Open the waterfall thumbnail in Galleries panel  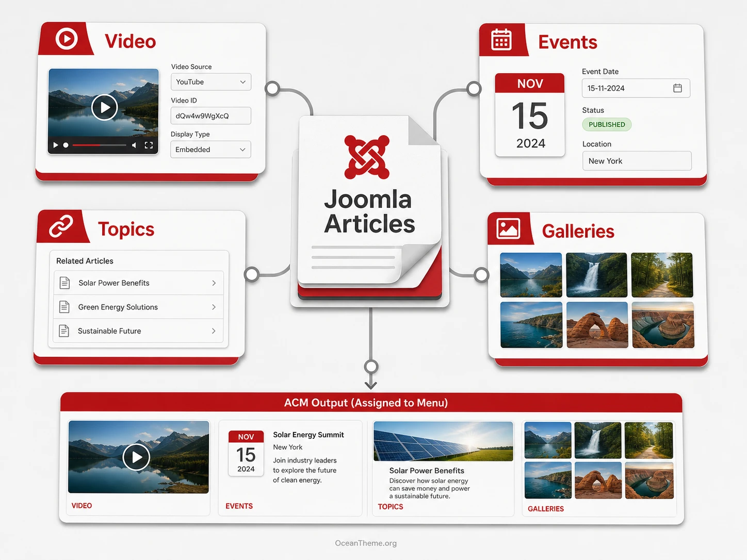click(x=596, y=275)
